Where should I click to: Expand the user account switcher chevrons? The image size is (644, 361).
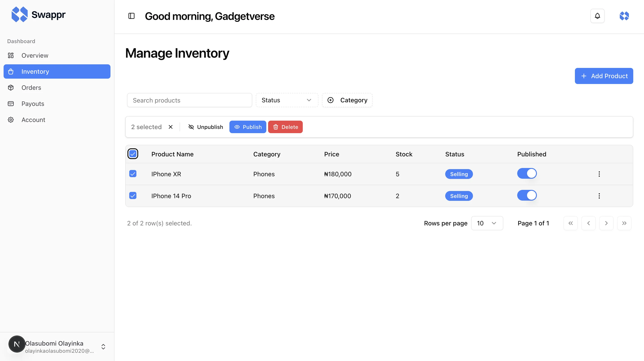tap(103, 346)
